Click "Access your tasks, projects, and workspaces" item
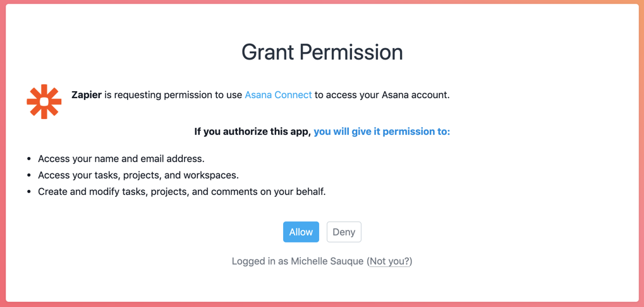Viewport: 644px width, 307px height. [x=138, y=175]
